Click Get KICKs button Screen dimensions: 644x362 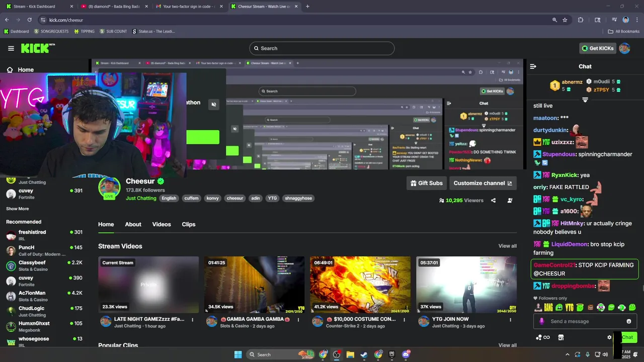coord(598,48)
